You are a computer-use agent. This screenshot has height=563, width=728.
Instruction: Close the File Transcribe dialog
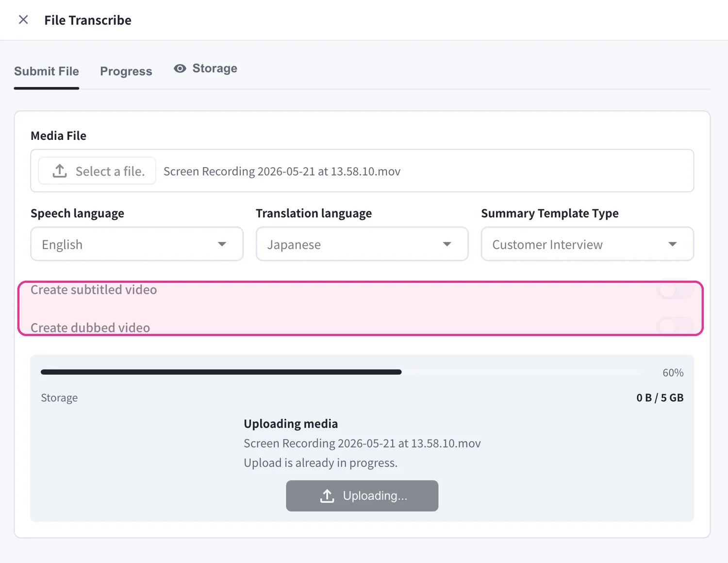[x=23, y=20]
